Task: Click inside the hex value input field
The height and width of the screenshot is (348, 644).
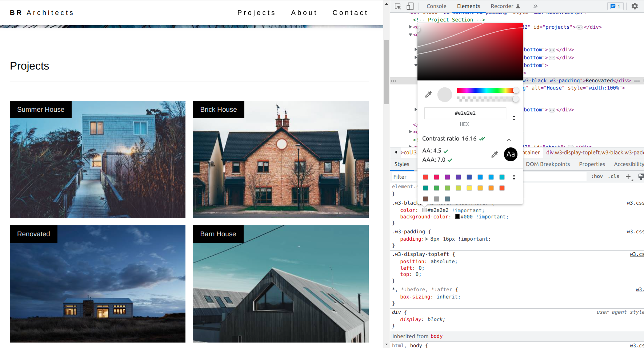Action: [465, 113]
